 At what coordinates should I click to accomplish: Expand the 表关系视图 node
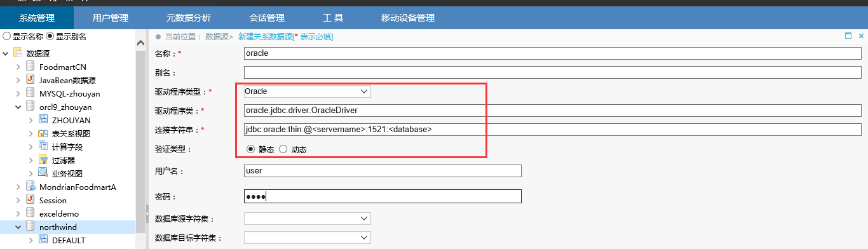click(x=31, y=133)
